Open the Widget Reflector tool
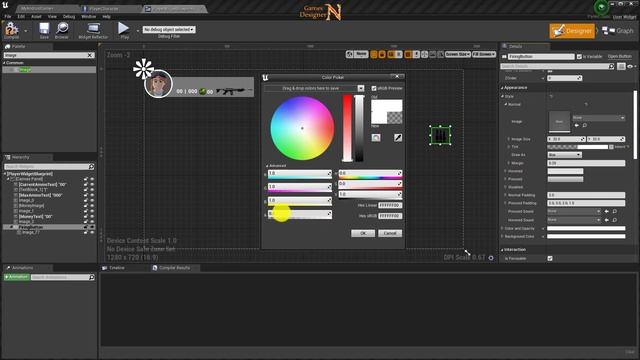The height and width of the screenshot is (360, 640). coord(93,30)
